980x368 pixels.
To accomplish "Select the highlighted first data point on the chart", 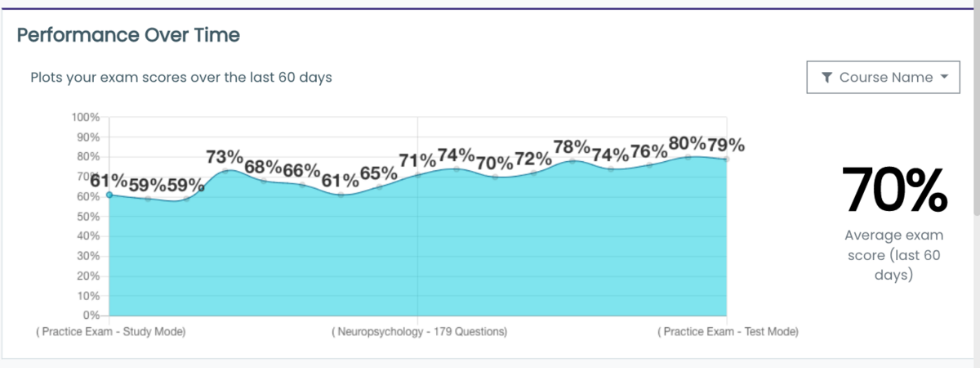I will click(109, 195).
